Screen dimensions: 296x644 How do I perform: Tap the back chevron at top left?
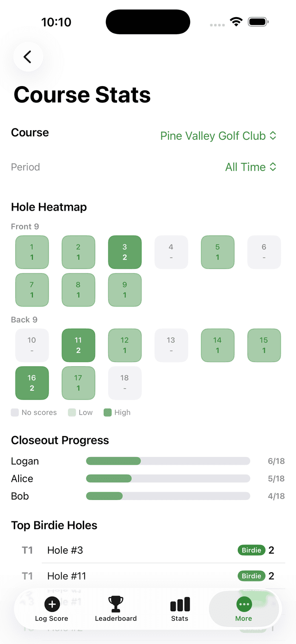28,56
